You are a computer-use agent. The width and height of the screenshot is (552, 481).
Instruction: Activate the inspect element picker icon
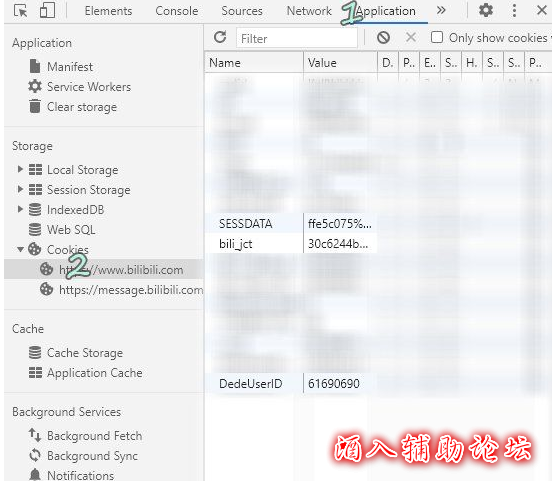20,11
